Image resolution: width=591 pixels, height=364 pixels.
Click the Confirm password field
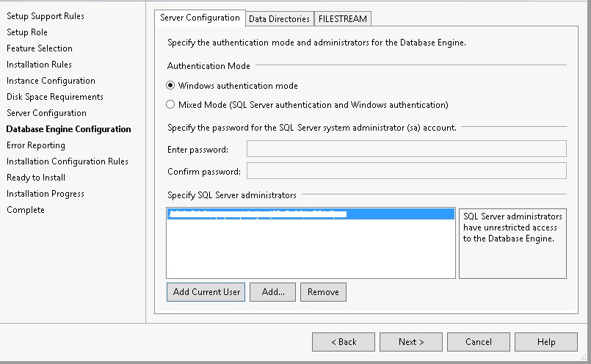(406, 171)
